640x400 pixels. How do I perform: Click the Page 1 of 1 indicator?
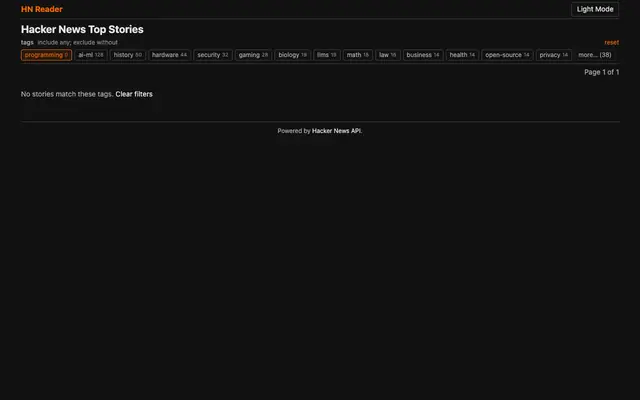tap(601, 72)
